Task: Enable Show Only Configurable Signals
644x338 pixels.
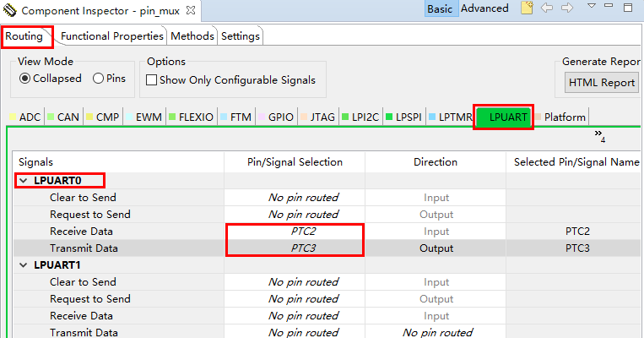Action: 152,80
